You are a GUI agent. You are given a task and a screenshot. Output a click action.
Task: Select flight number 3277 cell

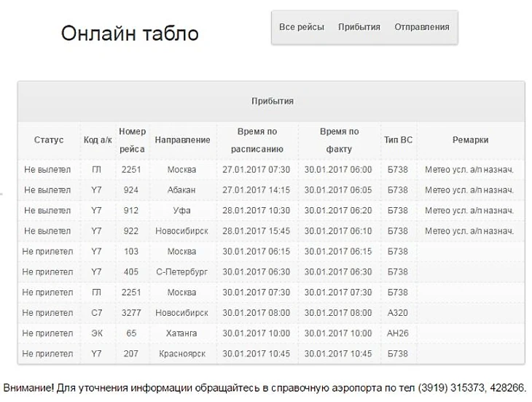coord(131,313)
